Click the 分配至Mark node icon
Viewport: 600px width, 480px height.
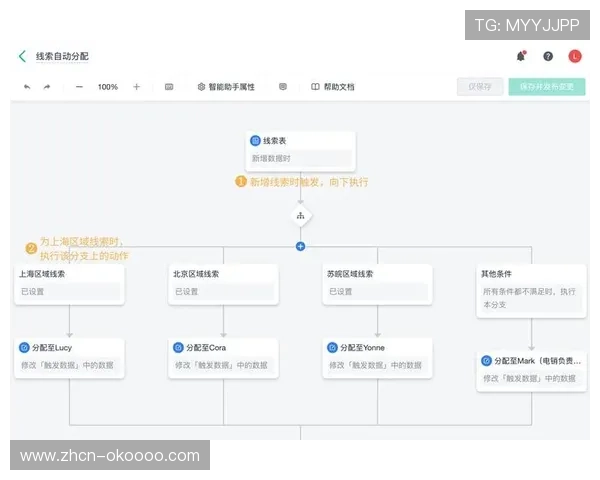486,361
